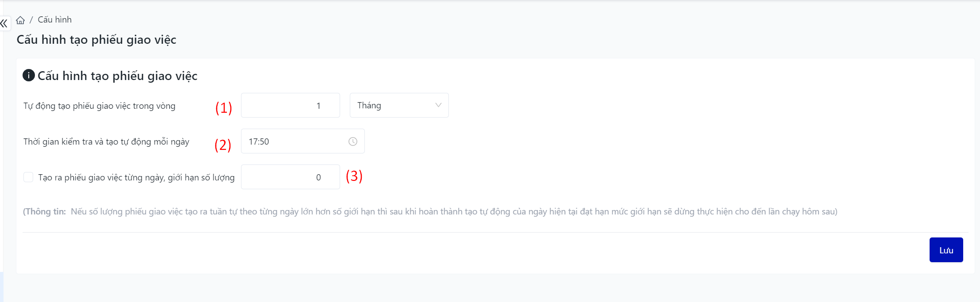The width and height of the screenshot is (980, 302).
Task: Focus the limit quantity field showing 0
Action: tap(290, 177)
